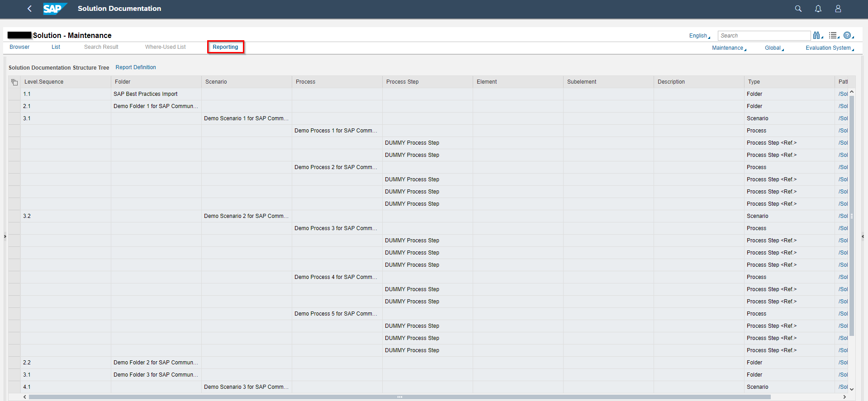868x401 pixels.
Task: Open the English language dropdown
Action: point(699,36)
